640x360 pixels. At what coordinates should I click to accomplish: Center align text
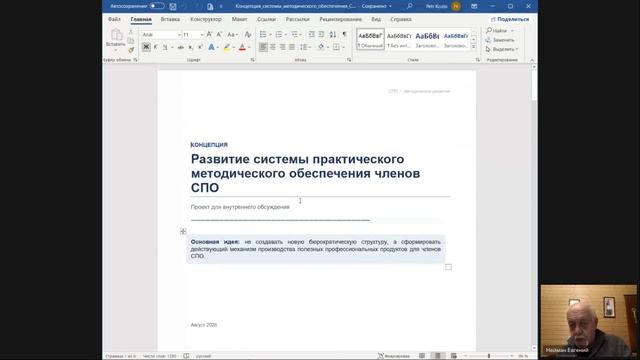pyautogui.click(x=273, y=47)
